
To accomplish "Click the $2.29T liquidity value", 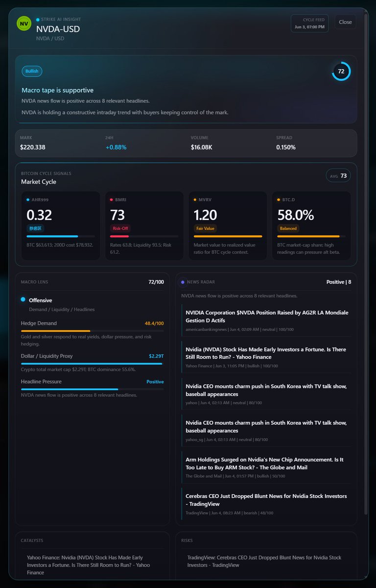I will click(156, 356).
